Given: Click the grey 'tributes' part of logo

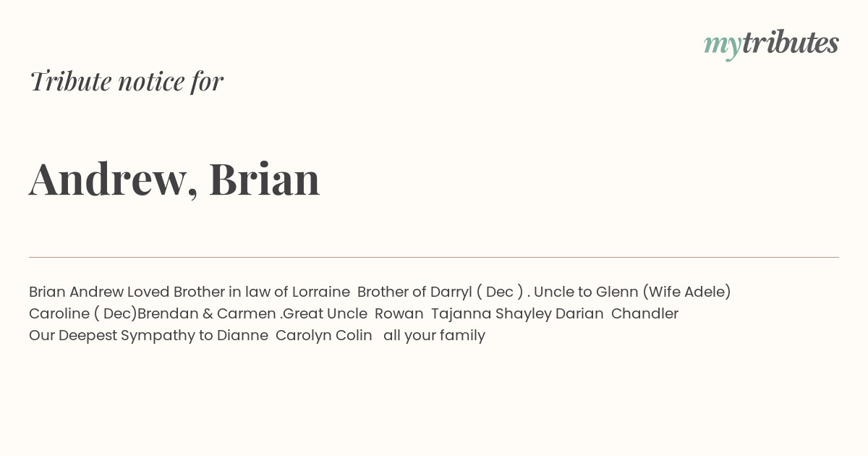Looking at the screenshot, I should tap(791, 42).
